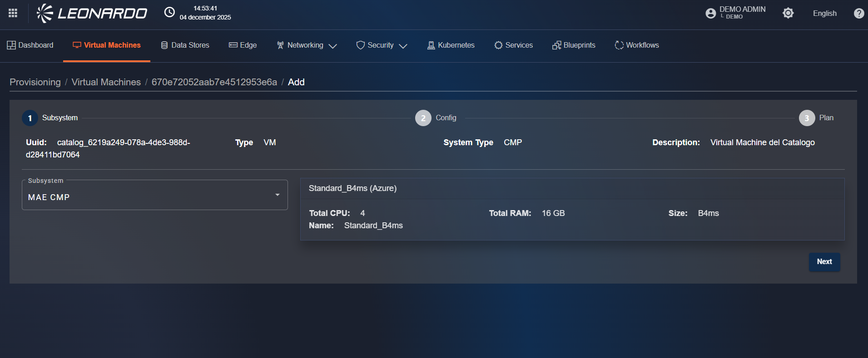
Task: Change language from English
Action: point(824,13)
